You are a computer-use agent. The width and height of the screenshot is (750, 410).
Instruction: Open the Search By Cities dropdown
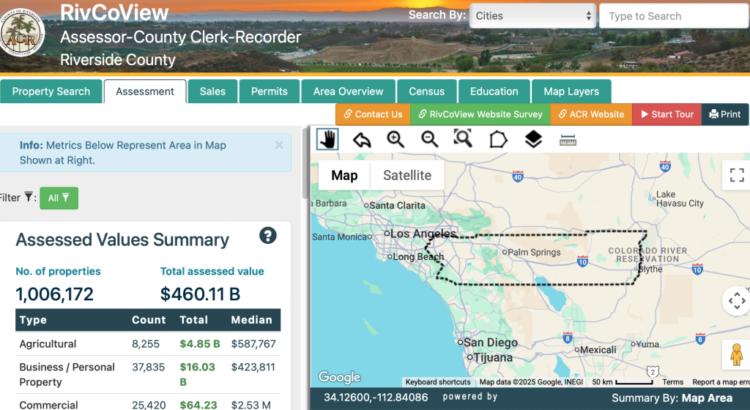[x=531, y=16]
